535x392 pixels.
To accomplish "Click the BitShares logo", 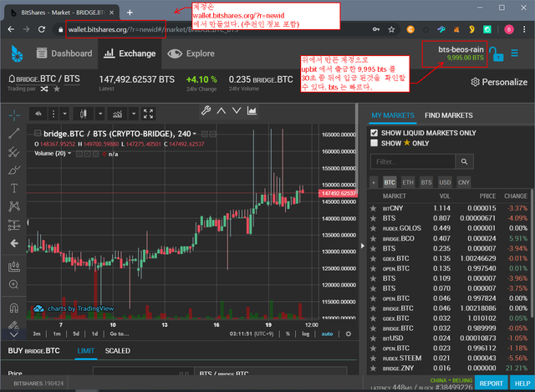I will click(17, 53).
